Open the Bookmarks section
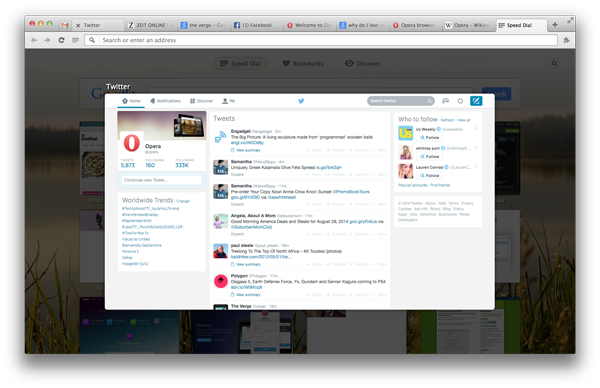Screen dimensions: 600x388 (303, 64)
